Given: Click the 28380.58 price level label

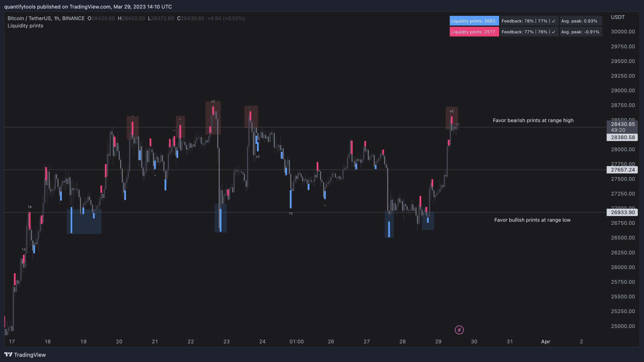Looking at the screenshot, I should click(622, 137).
